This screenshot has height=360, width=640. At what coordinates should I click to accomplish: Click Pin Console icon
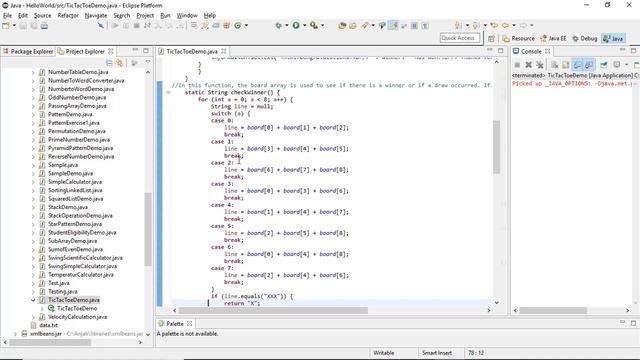(604, 64)
